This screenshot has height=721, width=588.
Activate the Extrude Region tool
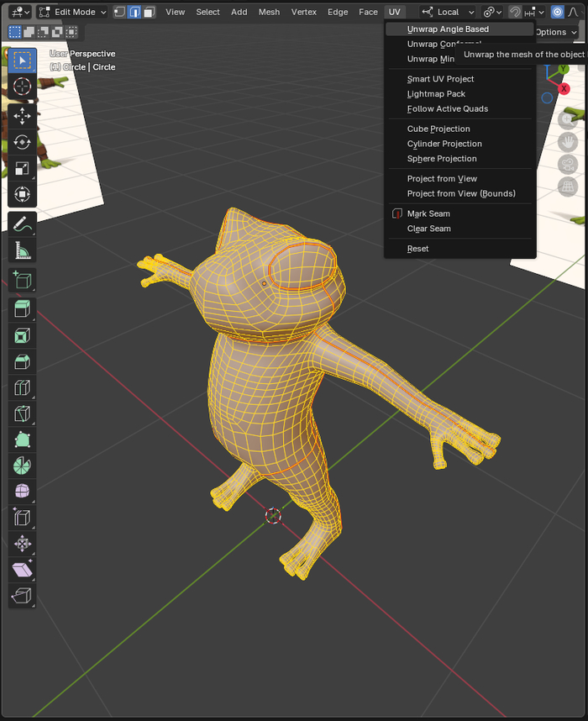coord(23,308)
